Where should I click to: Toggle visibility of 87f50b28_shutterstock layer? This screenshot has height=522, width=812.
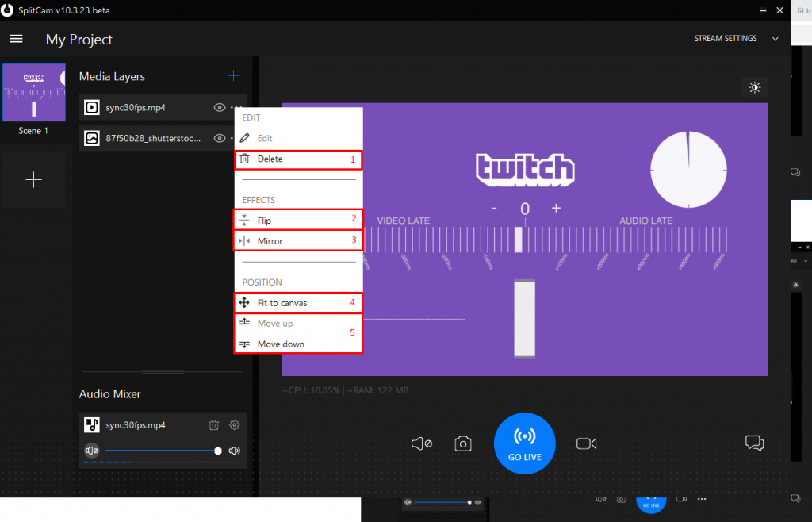pos(220,138)
